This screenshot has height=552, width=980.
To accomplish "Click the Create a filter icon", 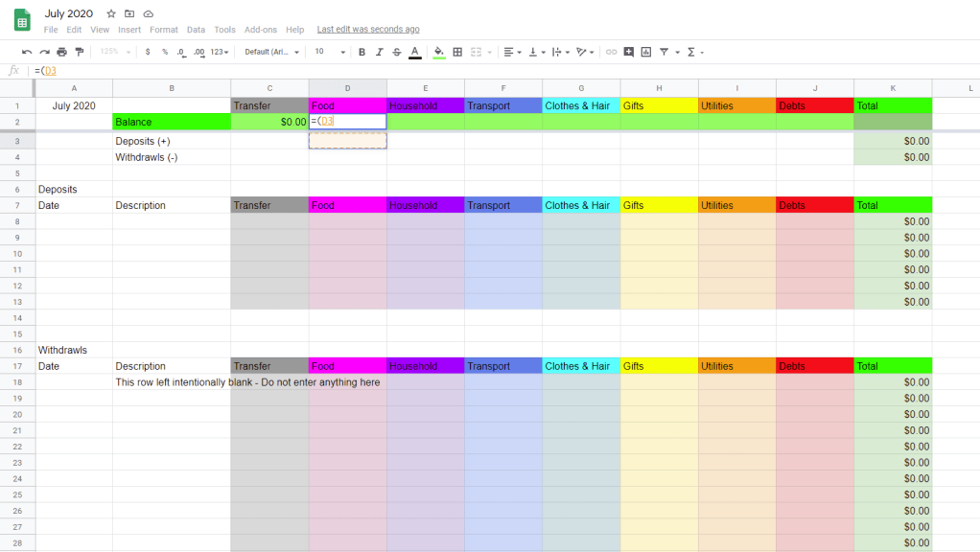I will (x=664, y=52).
